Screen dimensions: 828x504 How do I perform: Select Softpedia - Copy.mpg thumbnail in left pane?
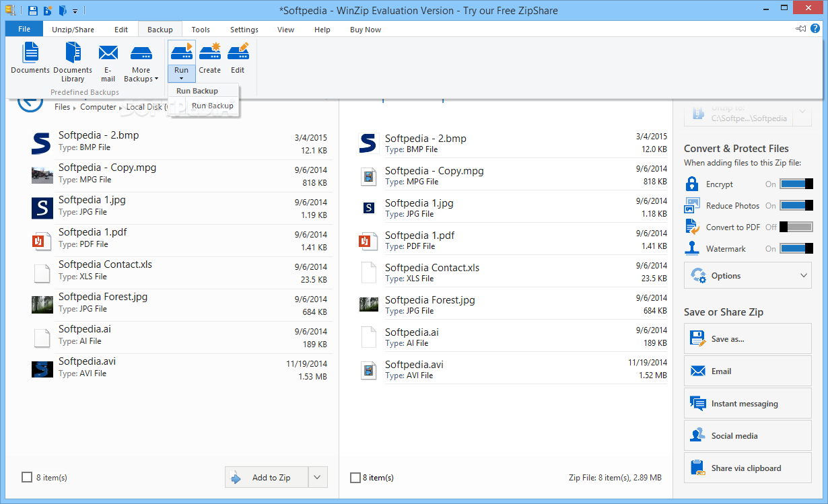42,175
